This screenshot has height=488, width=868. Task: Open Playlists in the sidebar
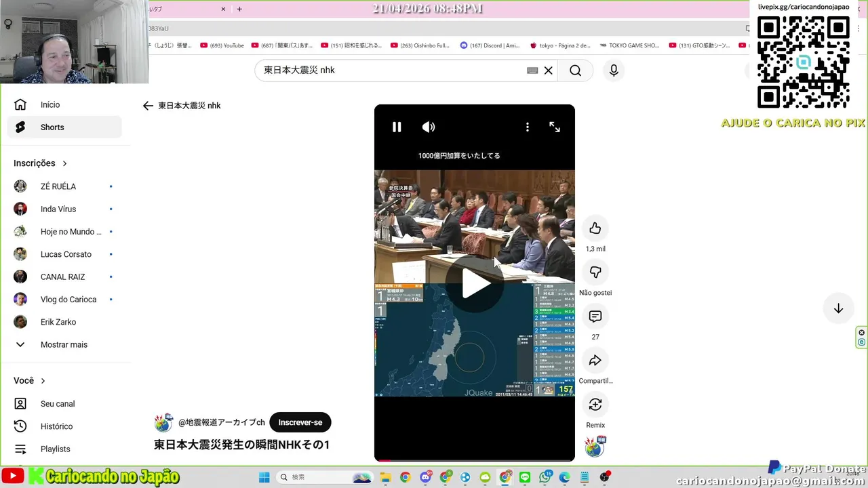coord(64,449)
